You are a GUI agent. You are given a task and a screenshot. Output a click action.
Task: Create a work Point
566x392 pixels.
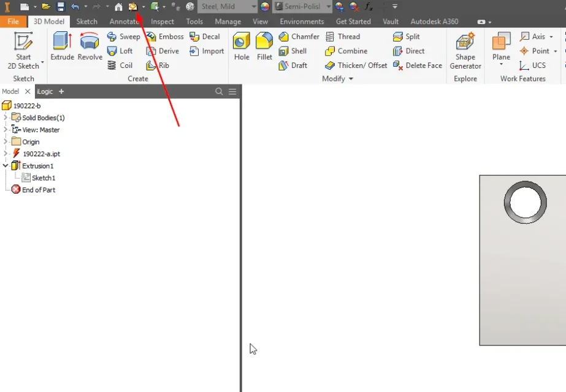click(x=534, y=51)
